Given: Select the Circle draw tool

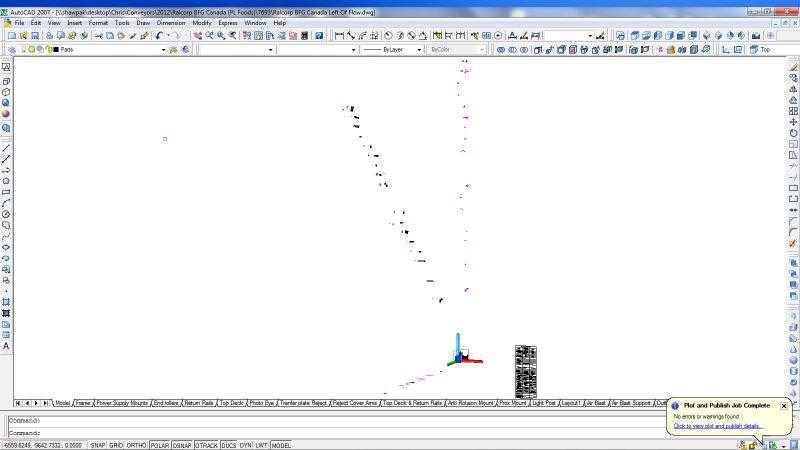Looking at the screenshot, I should (x=6, y=214).
